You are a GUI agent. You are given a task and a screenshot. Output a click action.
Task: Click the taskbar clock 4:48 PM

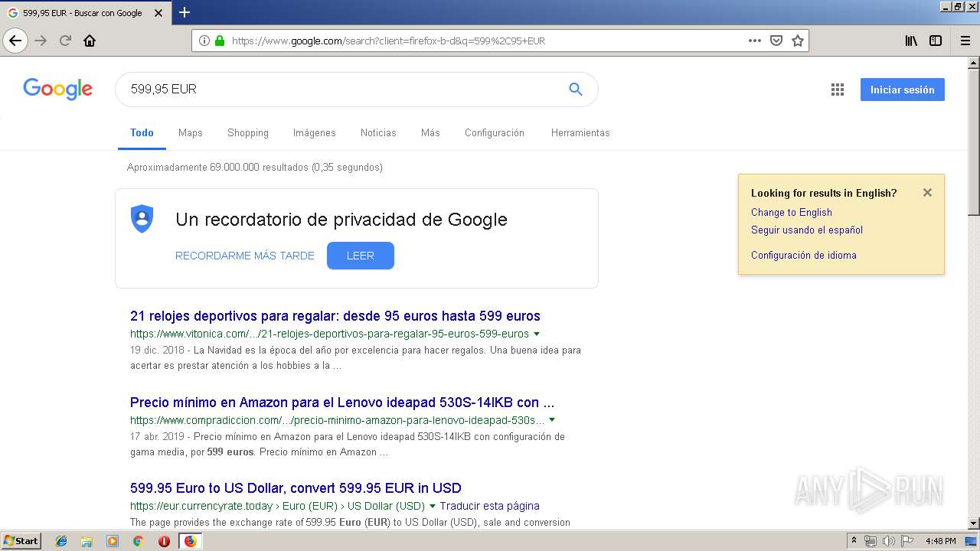pos(940,541)
